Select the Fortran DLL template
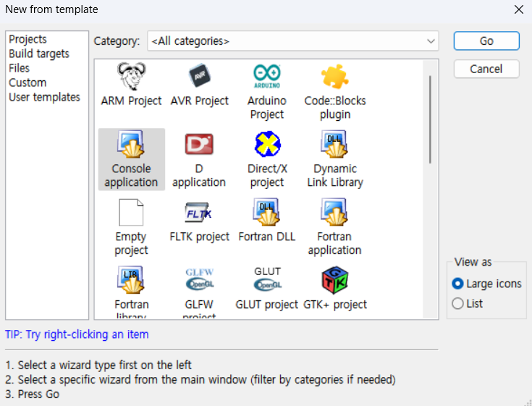The height and width of the screenshot is (406, 532). pos(267,221)
